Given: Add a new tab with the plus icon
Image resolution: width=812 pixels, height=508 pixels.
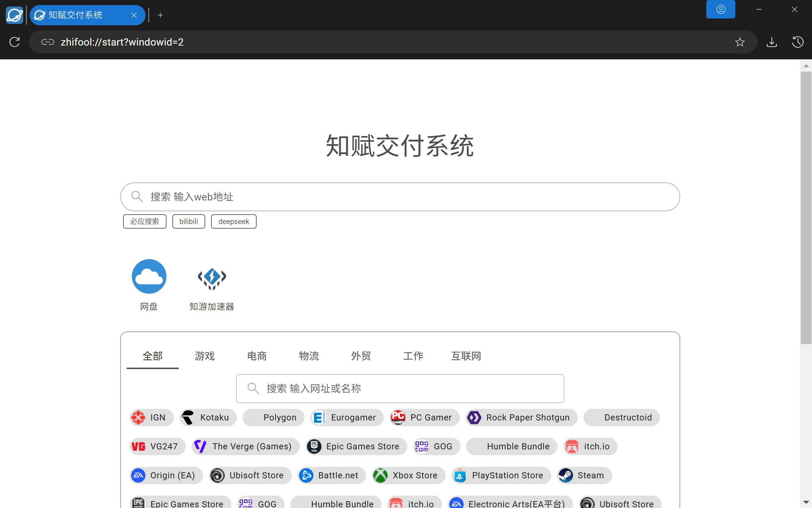Looking at the screenshot, I should (x=160, y=15).
